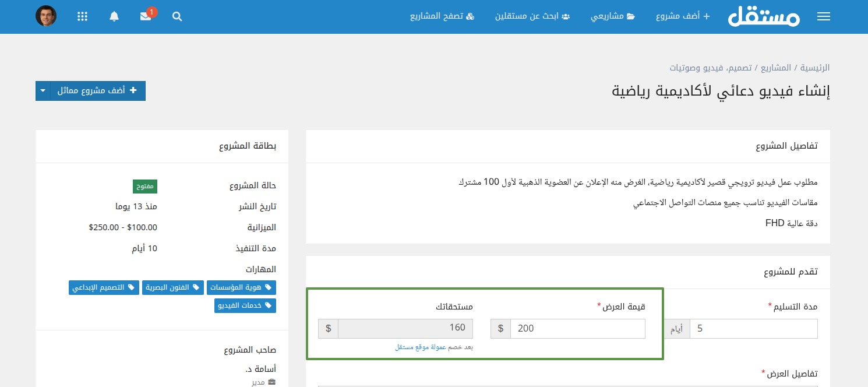This screenshot has width=868, height=387.
Task: Click the مدة التسليم days input field
Action: (x=753, y=329)
